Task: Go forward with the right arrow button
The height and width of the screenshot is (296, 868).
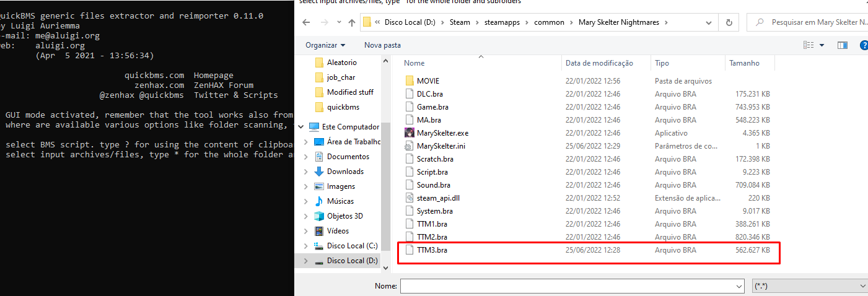Action: 323,22
